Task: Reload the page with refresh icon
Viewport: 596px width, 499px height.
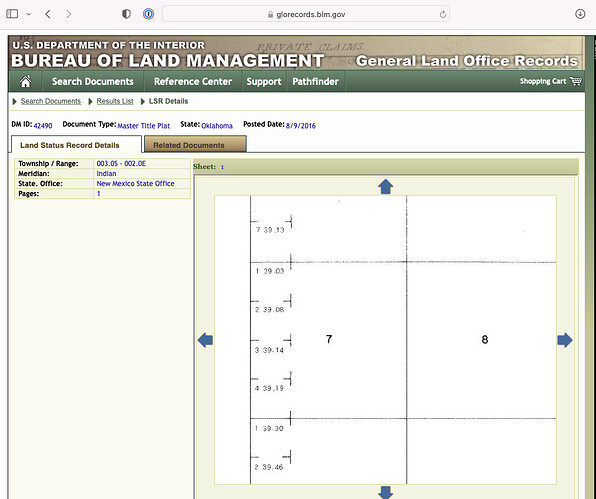Action: click(442, 14)
